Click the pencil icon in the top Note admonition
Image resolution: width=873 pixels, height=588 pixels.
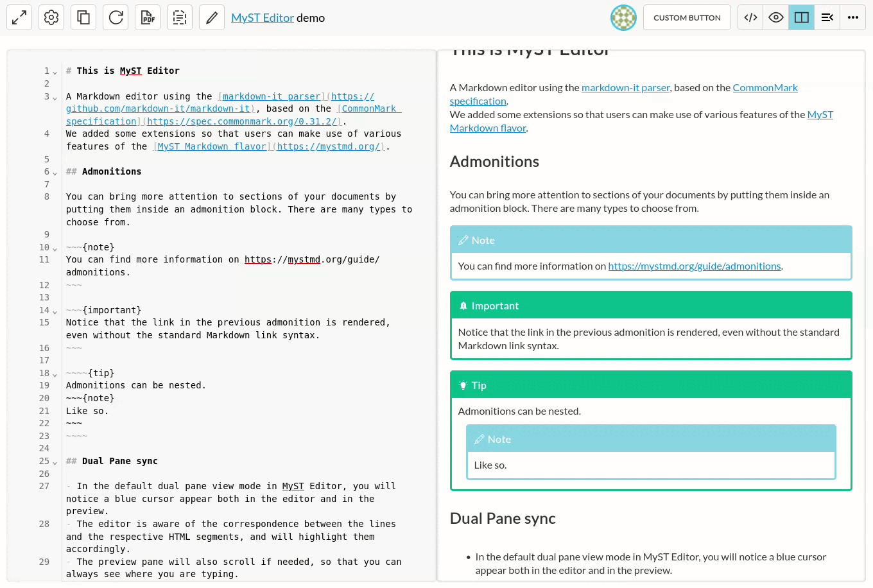tap(463, 240)
